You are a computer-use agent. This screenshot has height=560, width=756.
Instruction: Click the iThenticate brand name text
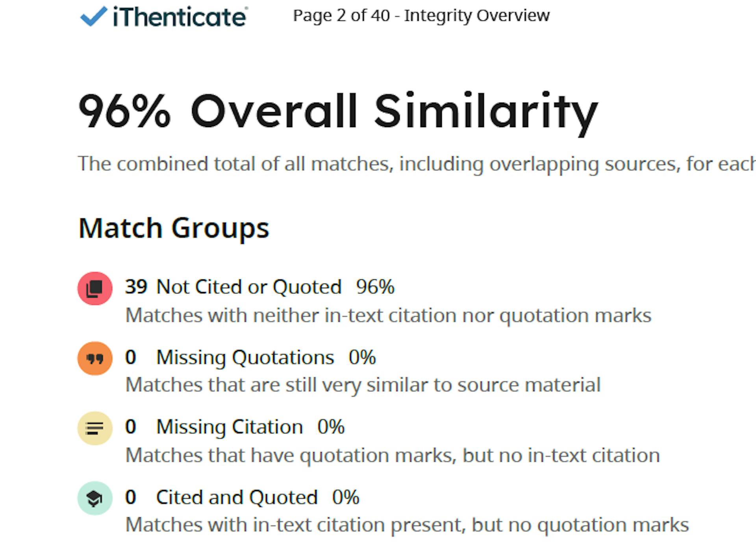point(180,17)
